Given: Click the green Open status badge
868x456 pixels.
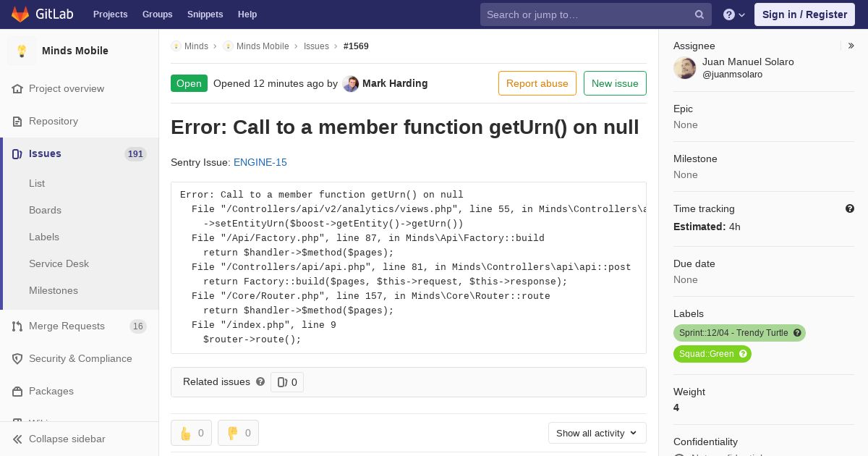Looking at the screenshot, I should pyautogui.click(x=189, y=83).
